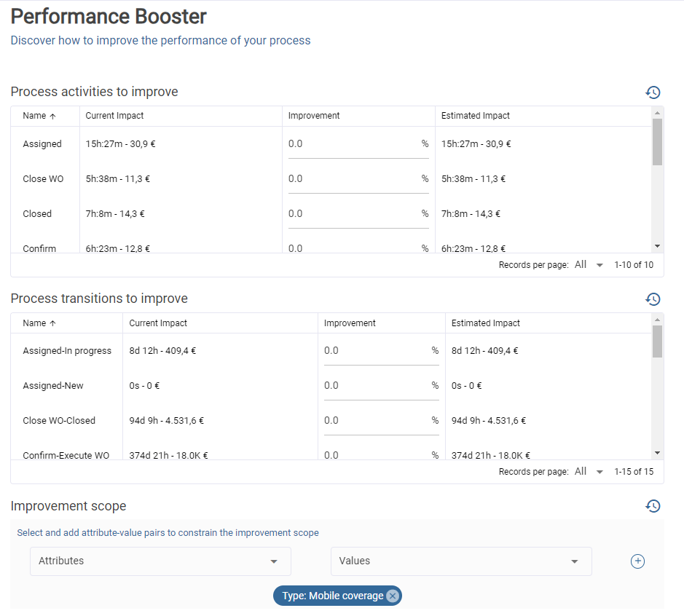Edit improvement percentage for Closed activity
This screenshot has height=616, width=684.
pos(353,214)
